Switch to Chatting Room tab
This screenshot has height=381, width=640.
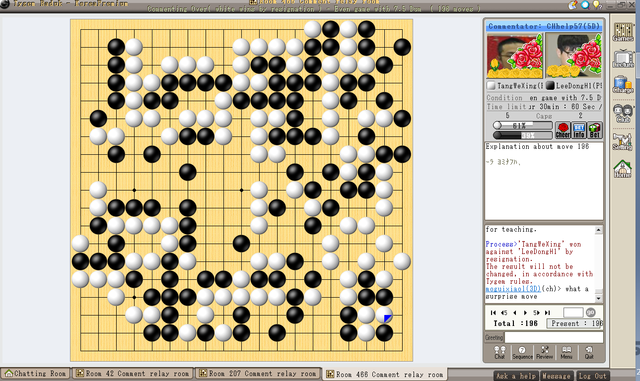click(36, 373)
